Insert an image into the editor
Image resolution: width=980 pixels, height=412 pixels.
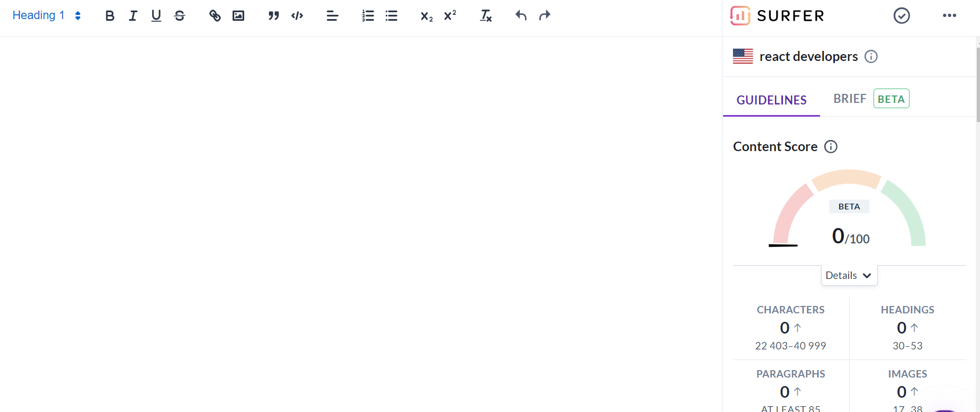click(x=238, y=16)
